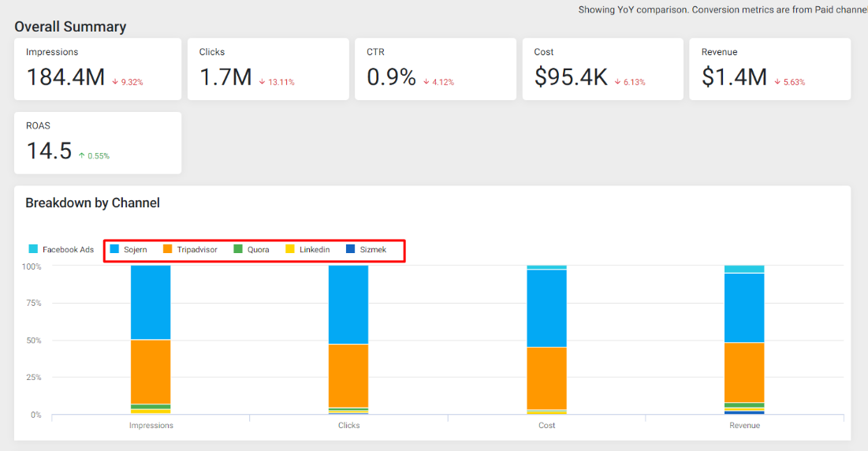Click the Tripadvisor segment in Revenue bar
Image resolution: width=868 pixels, height=451 pixels.
pyautogui.click(x=744, y=372)
